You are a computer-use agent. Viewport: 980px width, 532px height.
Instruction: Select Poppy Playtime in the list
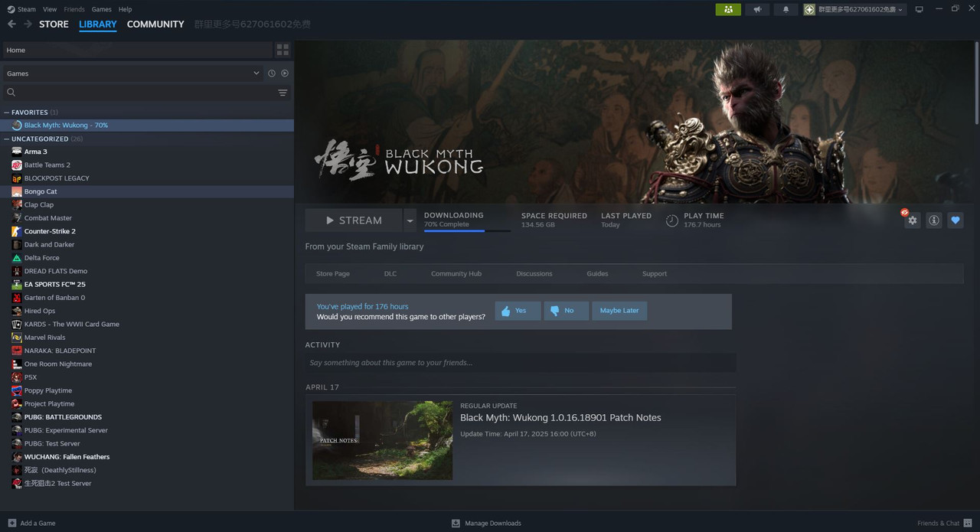coord(147,390)
